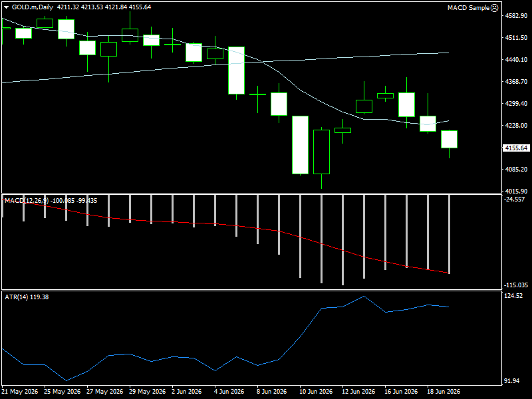Click the 91.94 ATR scale value

[x=511, y=380]
